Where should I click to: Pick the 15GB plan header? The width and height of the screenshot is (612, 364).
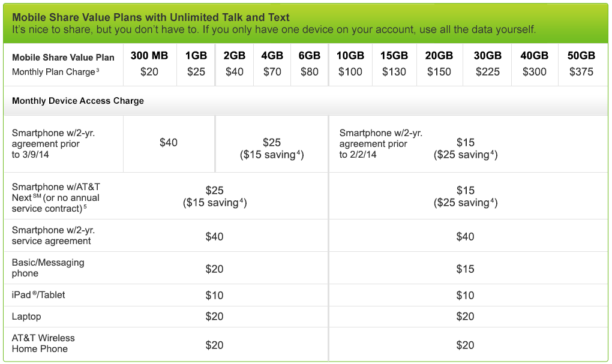(x=394, y=56)
